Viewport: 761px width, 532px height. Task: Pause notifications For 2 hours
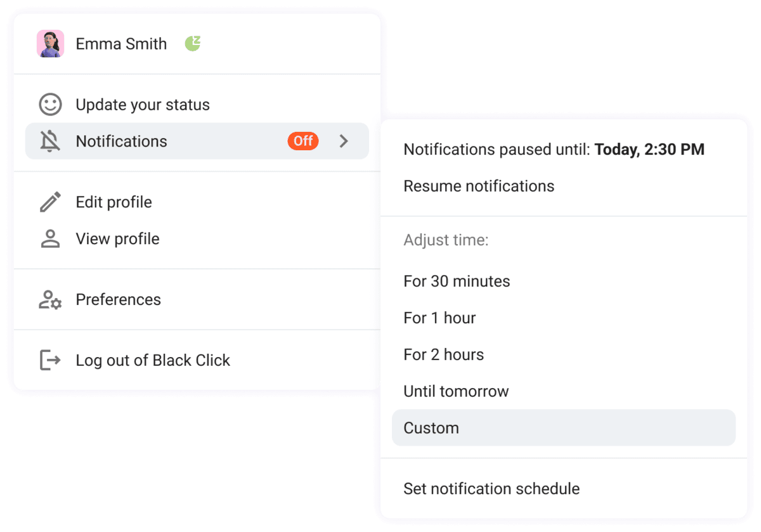(443, 354)
